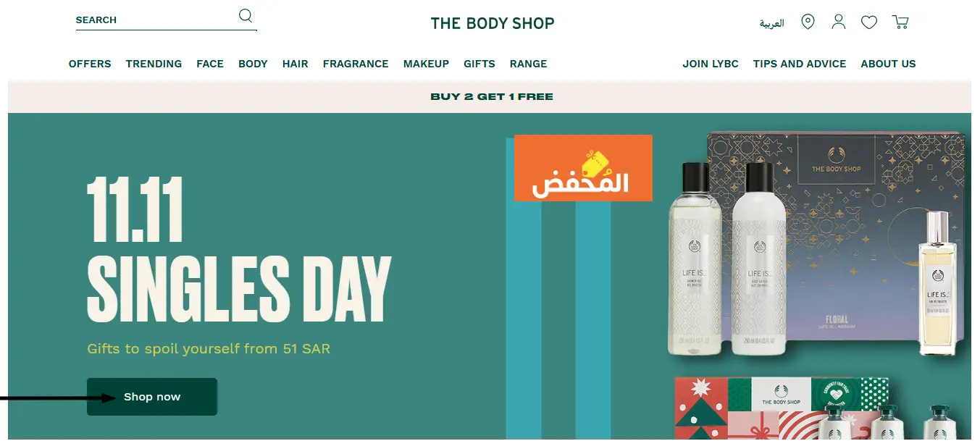Open Tips and Advice section
980x441 pixels.
click(x=800, y=64)
